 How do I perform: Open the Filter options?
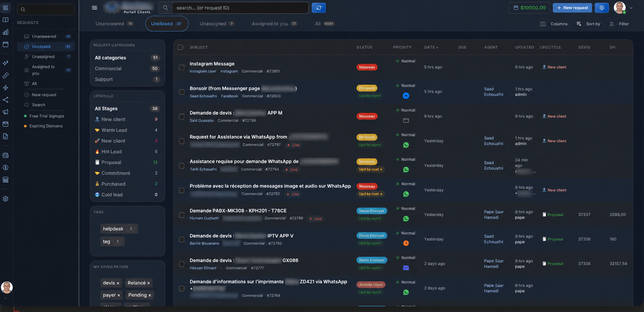tap(619, 24)
